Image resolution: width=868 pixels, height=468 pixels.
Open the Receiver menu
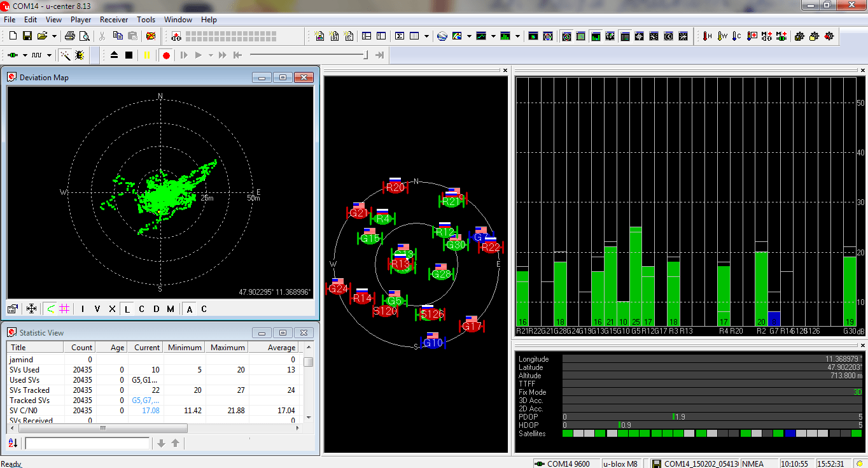[114, 20]
